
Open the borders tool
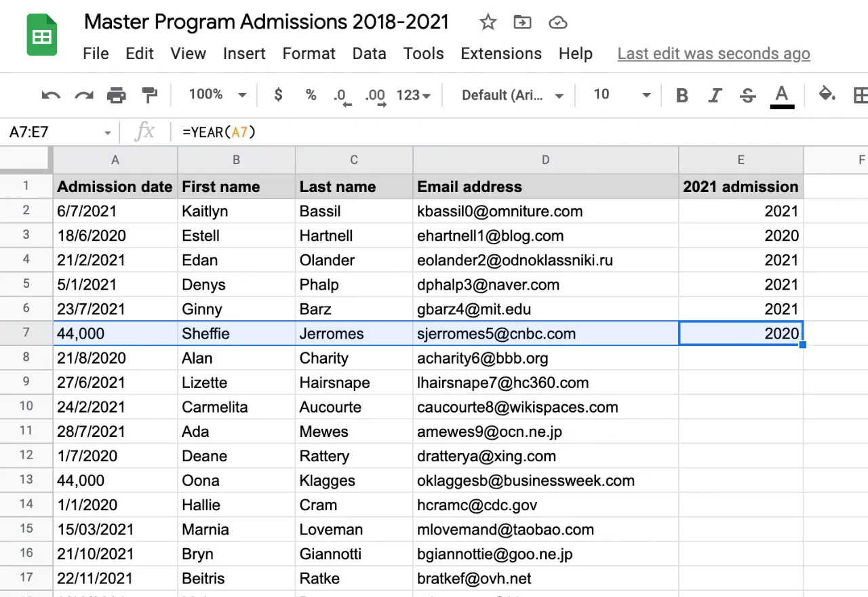point(861,95)
